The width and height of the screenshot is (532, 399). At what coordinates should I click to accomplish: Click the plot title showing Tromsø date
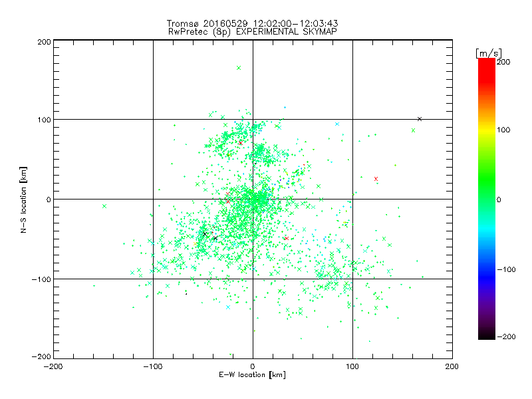click(253, 23)
